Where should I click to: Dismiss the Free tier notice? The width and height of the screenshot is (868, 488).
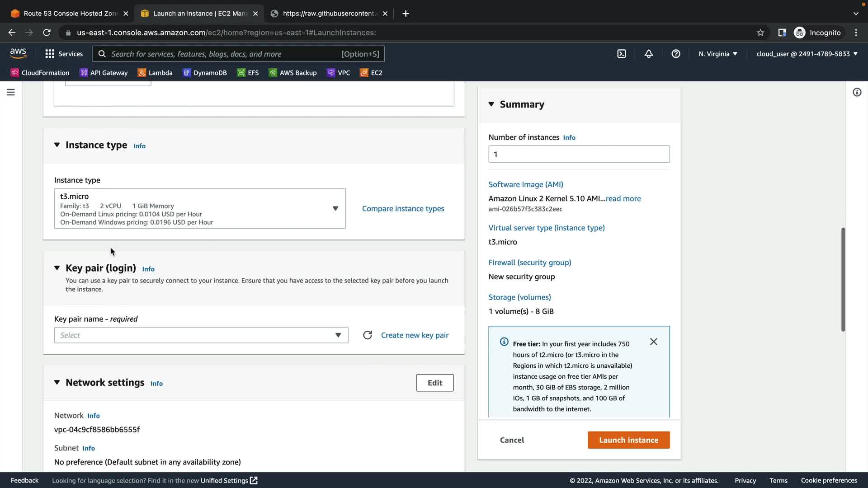[x=653, y=342]
